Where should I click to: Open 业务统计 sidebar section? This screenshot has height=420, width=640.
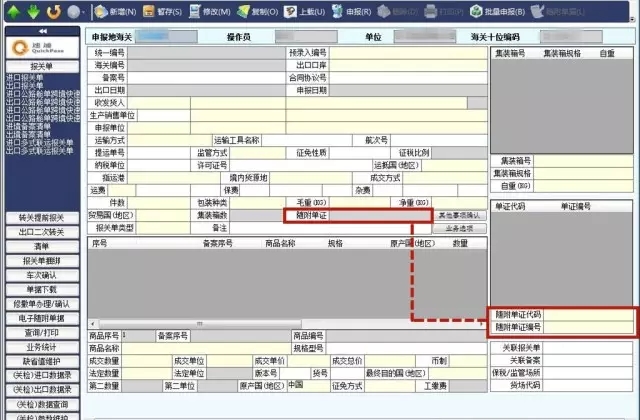pos(42,347)
